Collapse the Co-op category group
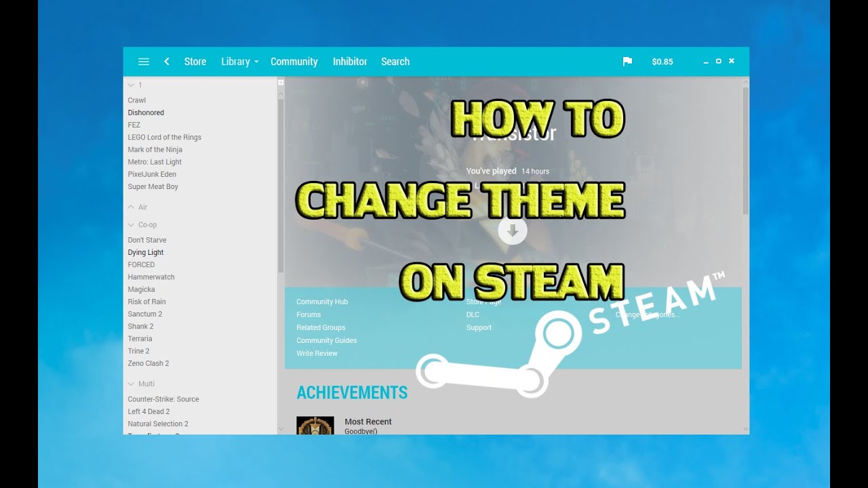The image size is (868, 488). [131, 225]
